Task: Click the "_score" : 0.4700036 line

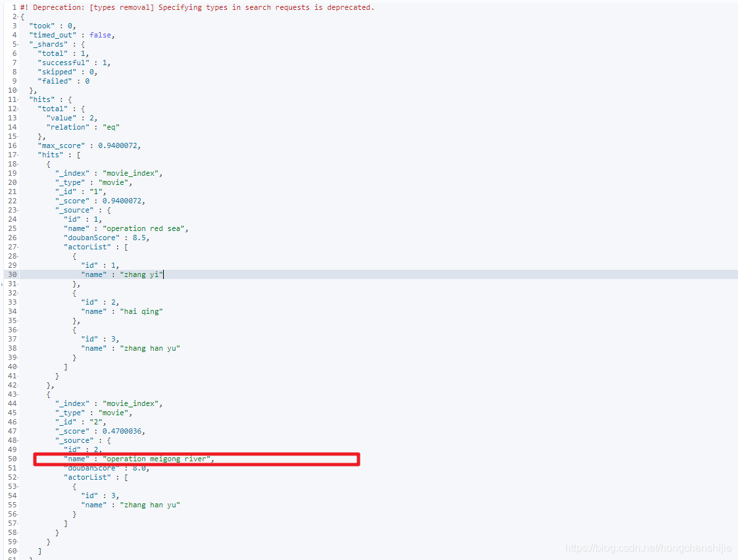Action: click(x=100, y=432)
